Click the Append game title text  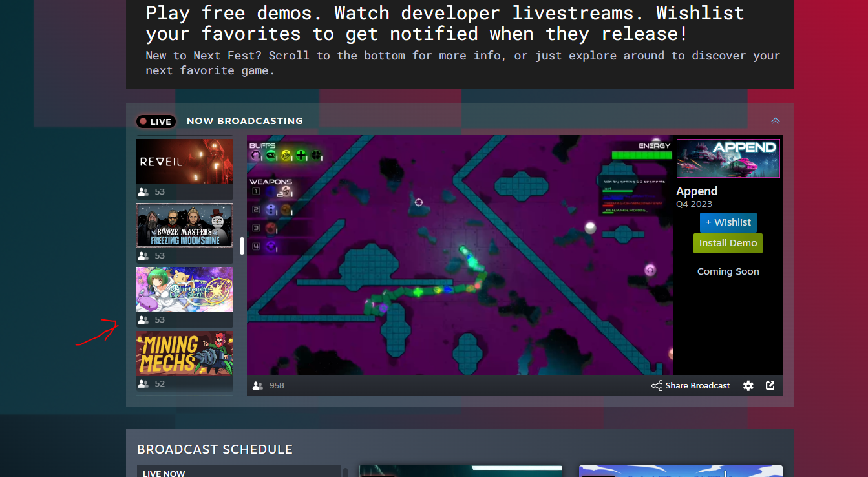point(697,191)
